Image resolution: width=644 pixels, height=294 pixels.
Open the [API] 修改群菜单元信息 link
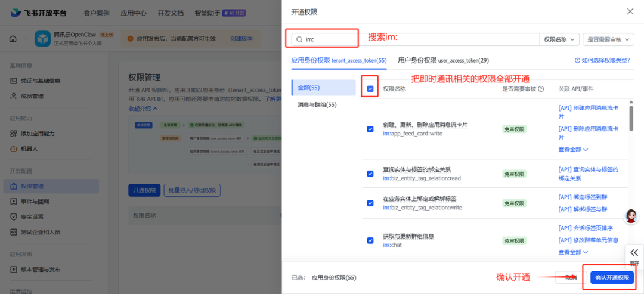(589, 240)
